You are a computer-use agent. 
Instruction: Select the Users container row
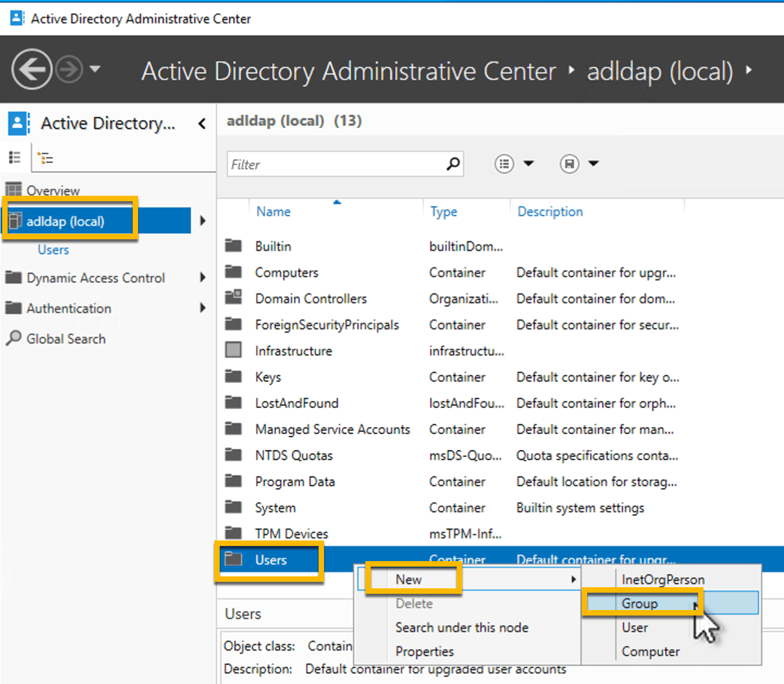(x=500, y=559)
